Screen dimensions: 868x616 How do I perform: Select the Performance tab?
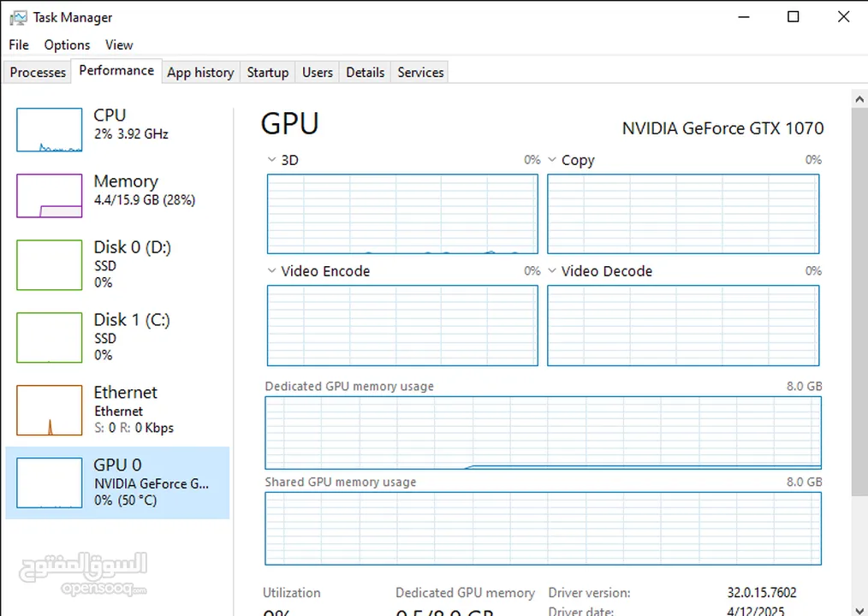tap(116, 71)
